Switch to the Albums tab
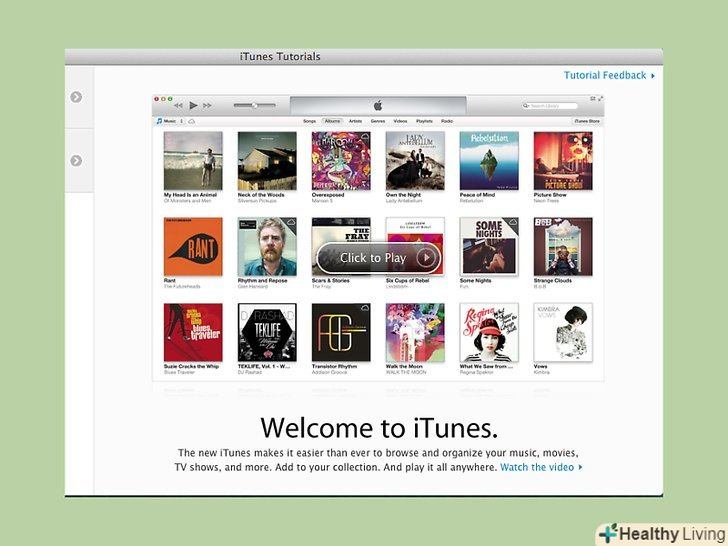Screen dimensions: 728x546 coord(332,121)
